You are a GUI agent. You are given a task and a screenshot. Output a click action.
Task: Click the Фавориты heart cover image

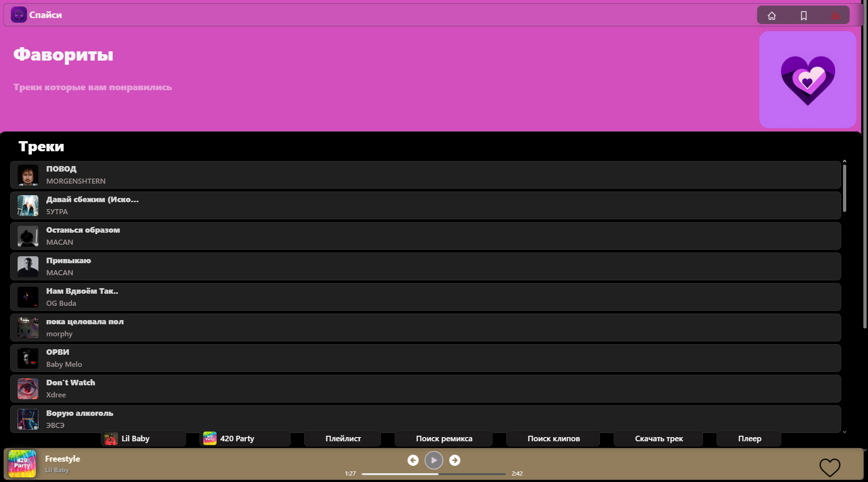coord(808,80)
